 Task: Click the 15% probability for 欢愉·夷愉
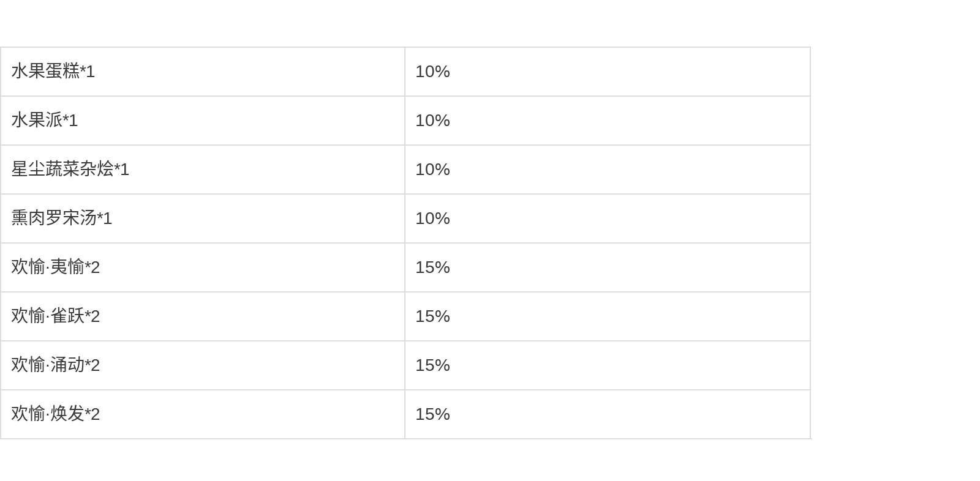coord(433,267)
